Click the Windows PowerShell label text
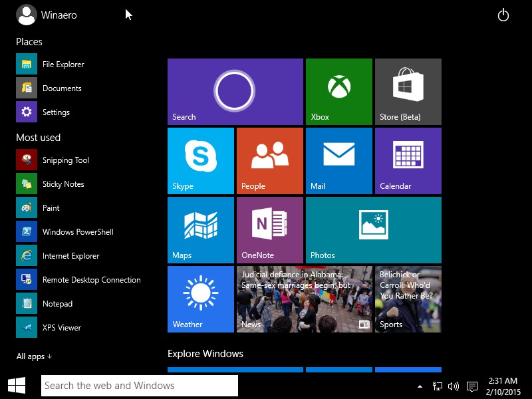This screenshot has height=399, width=532. pos(78,231)
